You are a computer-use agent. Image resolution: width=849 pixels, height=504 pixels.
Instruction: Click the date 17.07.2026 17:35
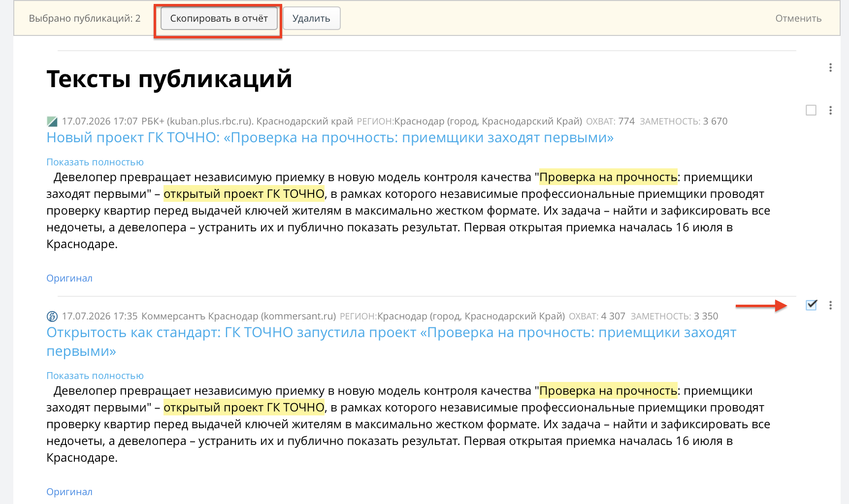(x=99, y=316)
